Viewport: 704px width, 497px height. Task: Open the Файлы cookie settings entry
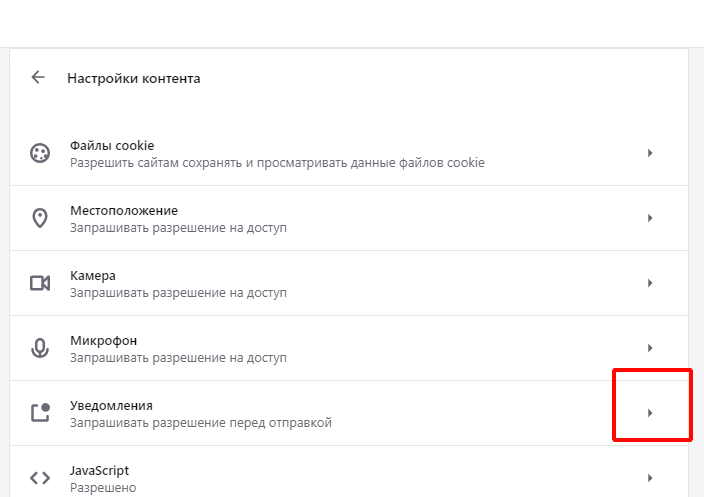(349, 153)
